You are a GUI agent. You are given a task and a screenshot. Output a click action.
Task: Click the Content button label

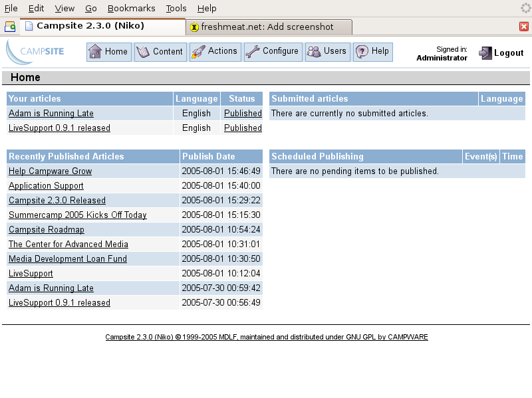(168, 52)
